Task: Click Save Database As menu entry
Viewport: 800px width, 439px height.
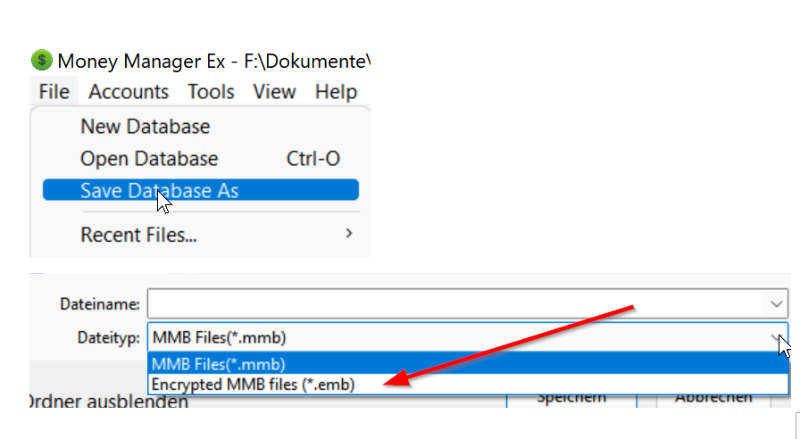Action: (x=201, y=190)
